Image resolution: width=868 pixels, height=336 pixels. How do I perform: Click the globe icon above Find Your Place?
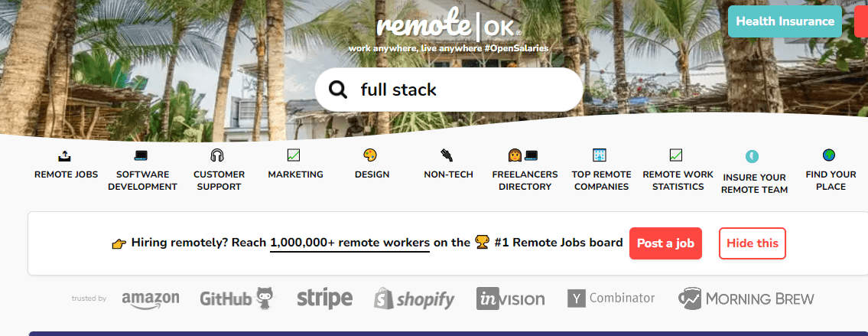[x=829, y=155]
